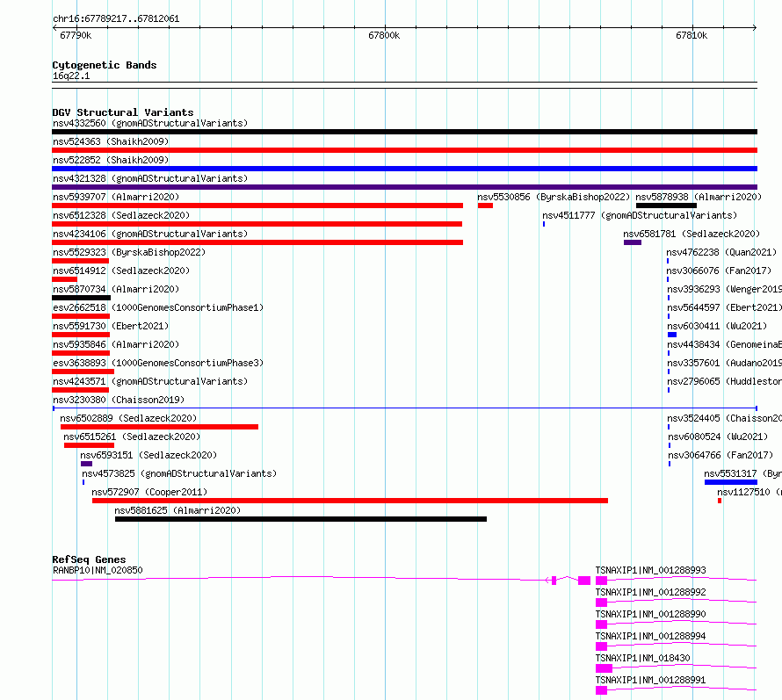Viewport: 782px width, 700px height.
Task: Select the black nsv4332560 variant bar
Action: 404,132
